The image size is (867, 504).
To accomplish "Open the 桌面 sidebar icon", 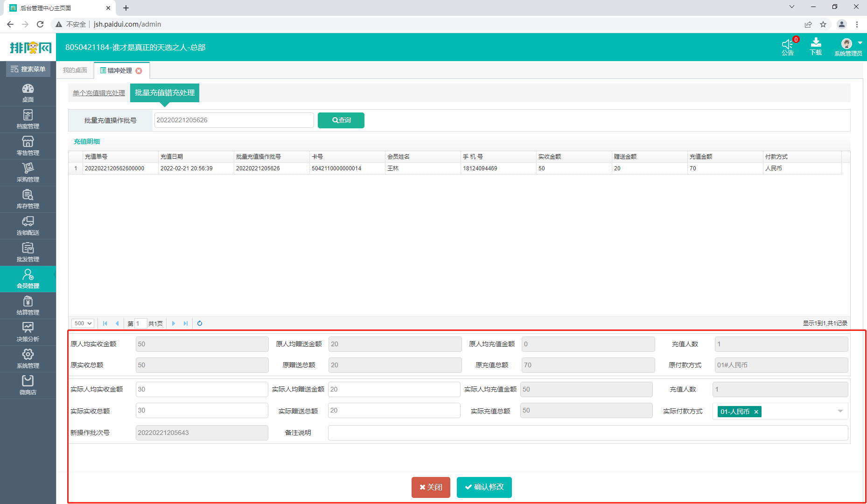I will click(x=28, y=93).
